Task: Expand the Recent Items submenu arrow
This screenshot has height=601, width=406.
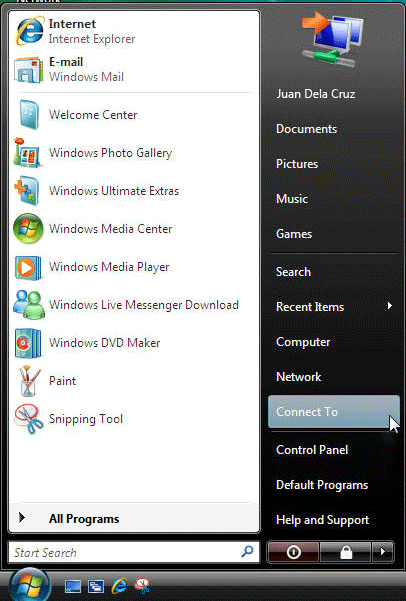Action: click(390, 306)
